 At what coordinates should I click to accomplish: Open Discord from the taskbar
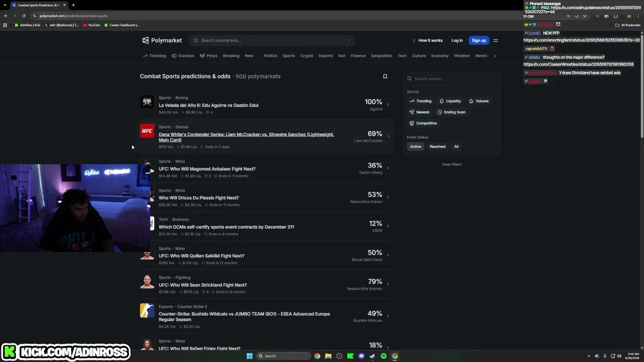(x=361, y=356)
